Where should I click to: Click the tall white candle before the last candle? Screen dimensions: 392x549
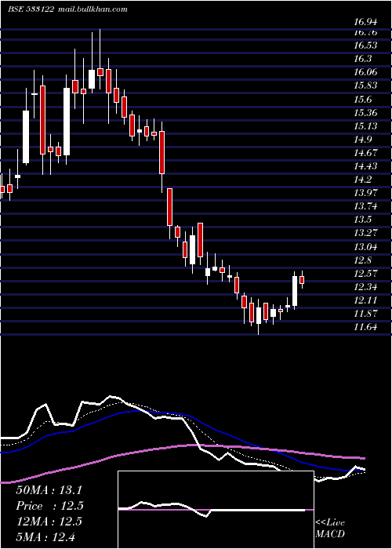point(295,291)
